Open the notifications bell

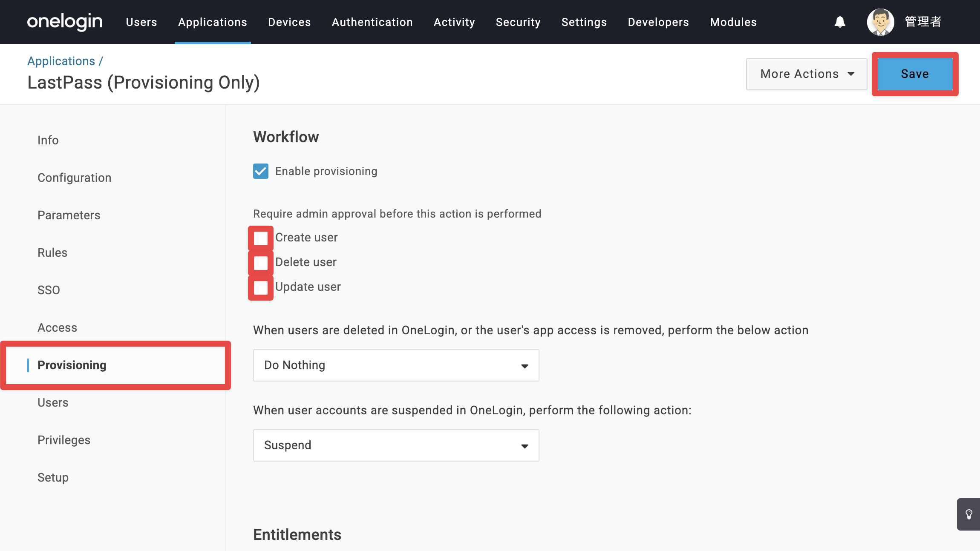pos(840,22)
